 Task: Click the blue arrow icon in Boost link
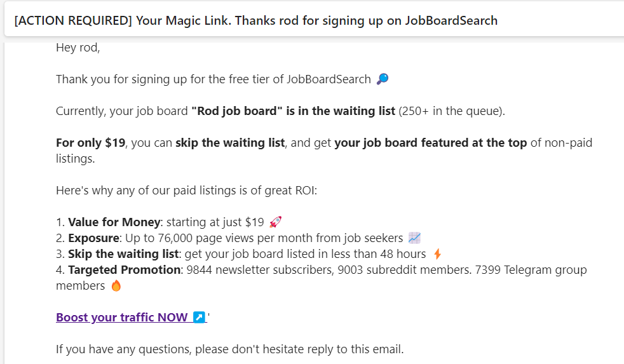click(199, 317)
